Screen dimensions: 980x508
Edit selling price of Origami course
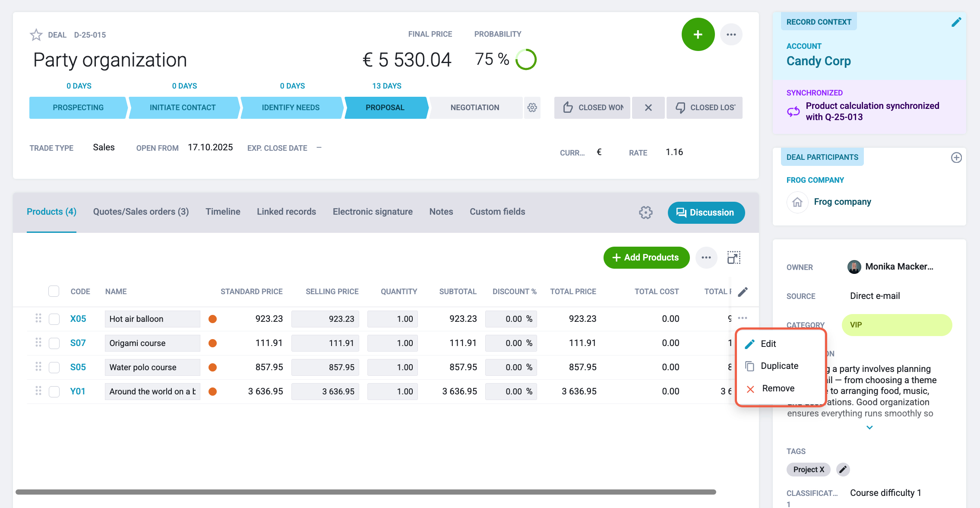click(325, 343)
